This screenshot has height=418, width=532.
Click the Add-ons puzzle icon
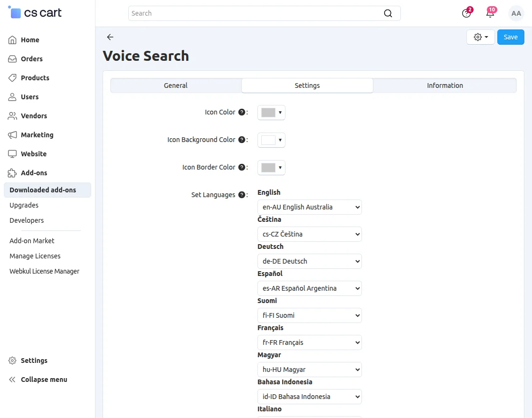tap(12, 173)
